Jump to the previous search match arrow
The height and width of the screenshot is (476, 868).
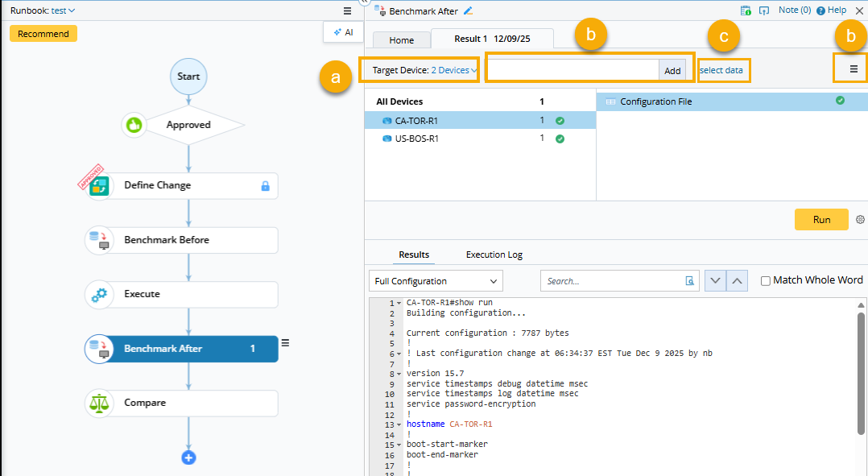[x=737, y=281]
